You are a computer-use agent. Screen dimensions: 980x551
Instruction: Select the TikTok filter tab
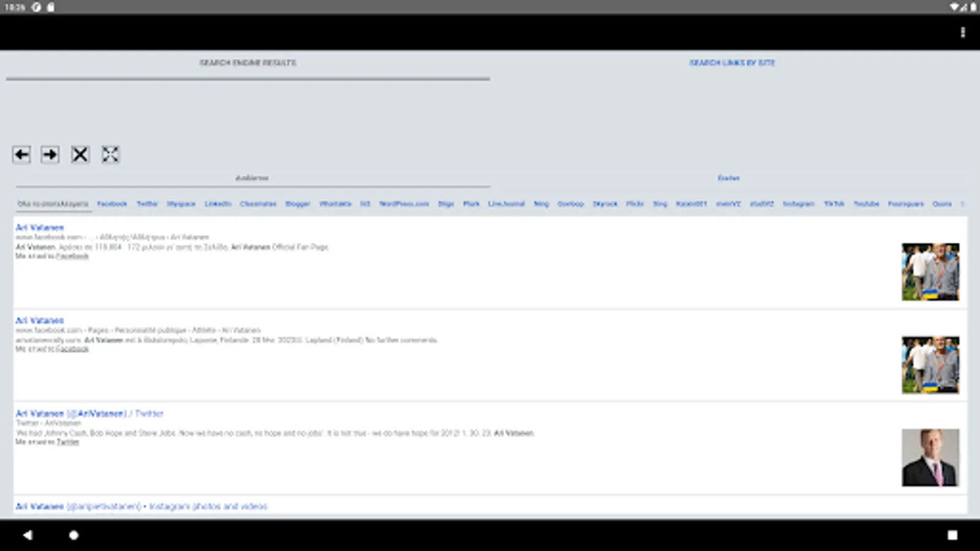[x=834, y=204]
